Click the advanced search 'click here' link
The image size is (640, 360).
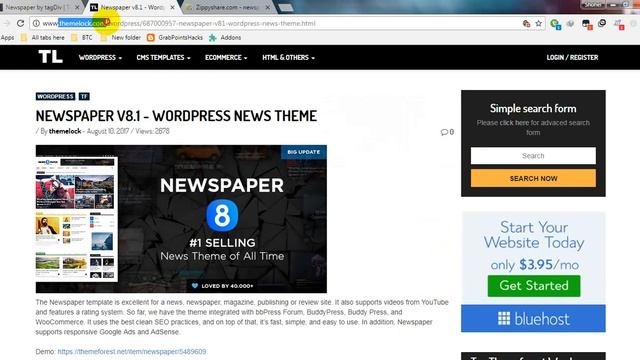514,122
